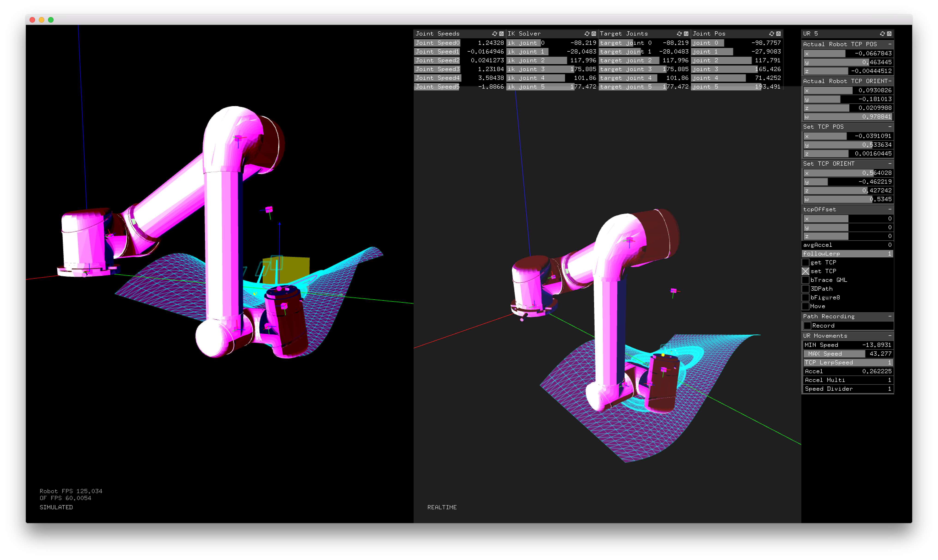Click the Target Joints panel load (reload) icon
The width and height of the screenshot is (938, 560).
(679, 34)
